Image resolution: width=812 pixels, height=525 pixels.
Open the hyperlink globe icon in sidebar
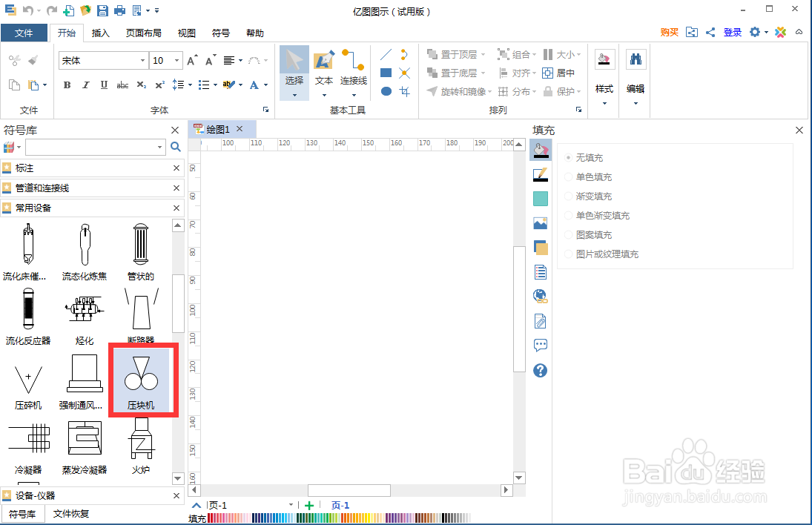tap(540, 295)
